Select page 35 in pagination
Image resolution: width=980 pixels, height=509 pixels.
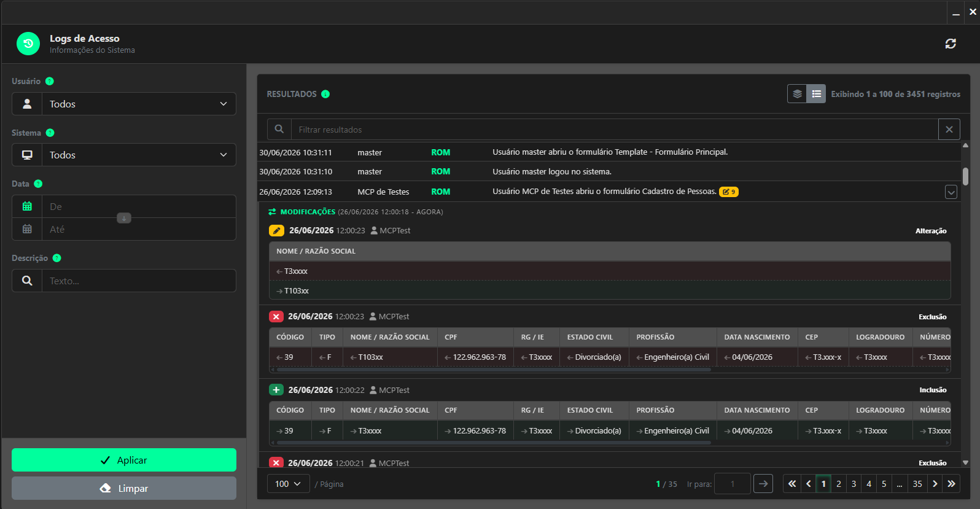click(x=917, y=484)
